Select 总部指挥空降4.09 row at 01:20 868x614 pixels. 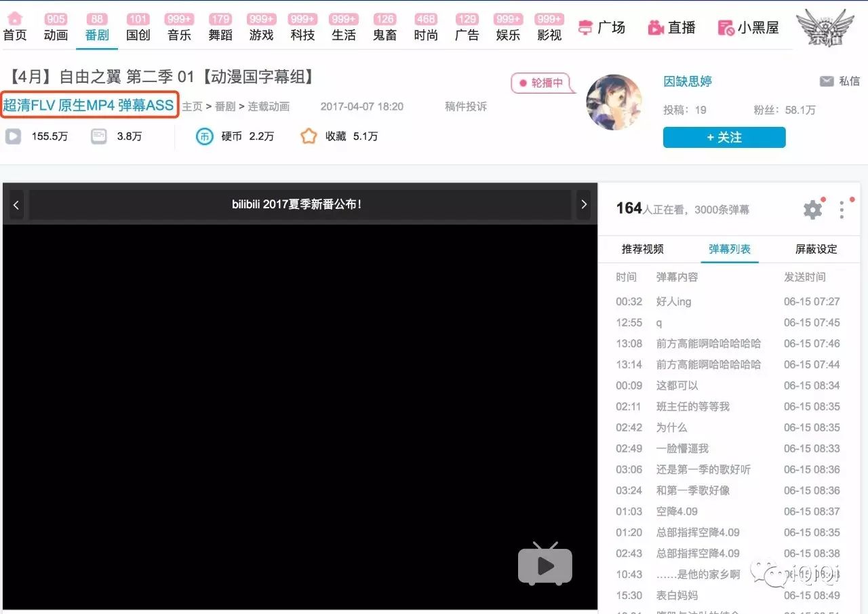click(728, 533)
